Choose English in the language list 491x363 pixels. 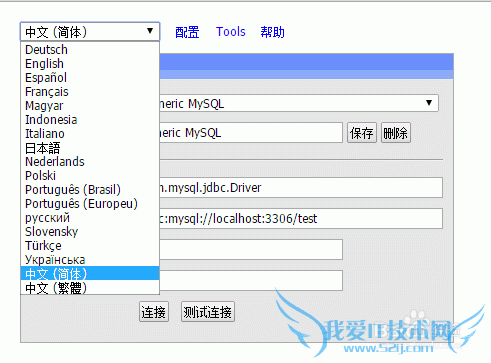(x=90, y=63)
